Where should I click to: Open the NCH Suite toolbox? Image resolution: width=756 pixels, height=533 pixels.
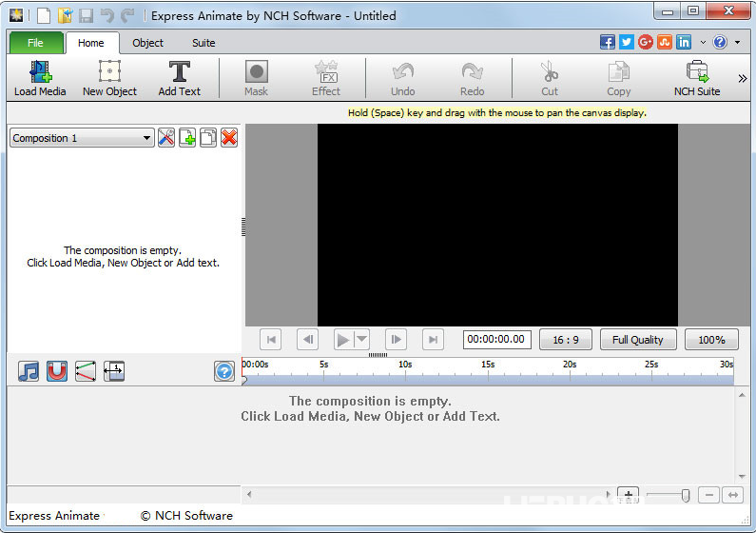coord(697,79)
